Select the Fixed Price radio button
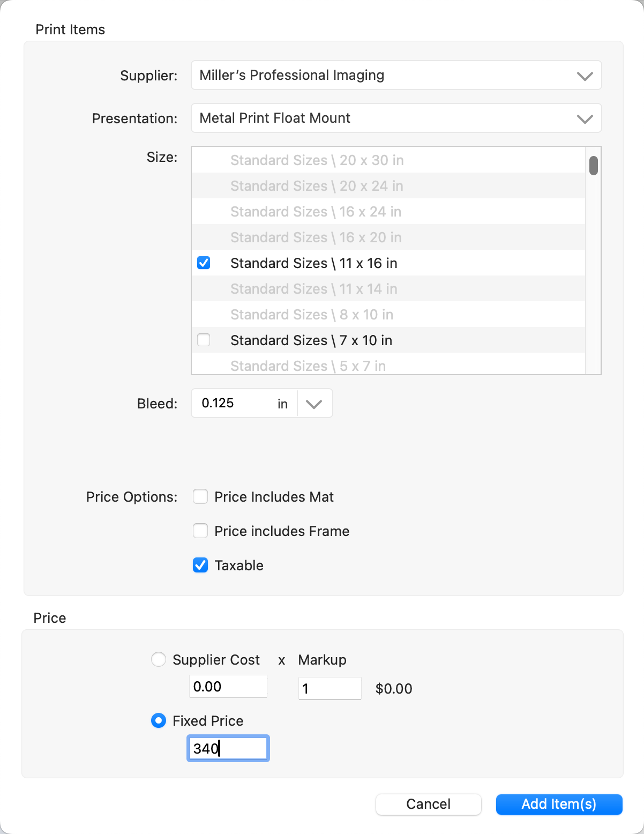The width and height of the screenshot is (644, 834). pos(159,721)
